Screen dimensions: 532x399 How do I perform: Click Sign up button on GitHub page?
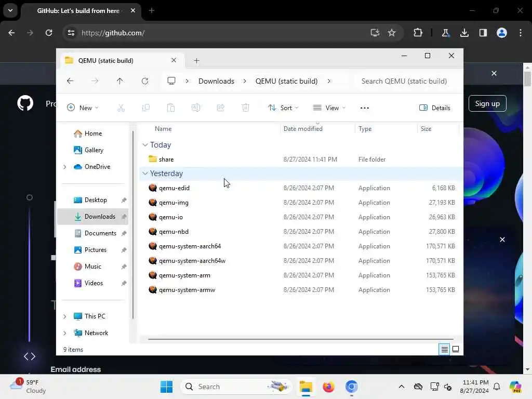(487, 103)
